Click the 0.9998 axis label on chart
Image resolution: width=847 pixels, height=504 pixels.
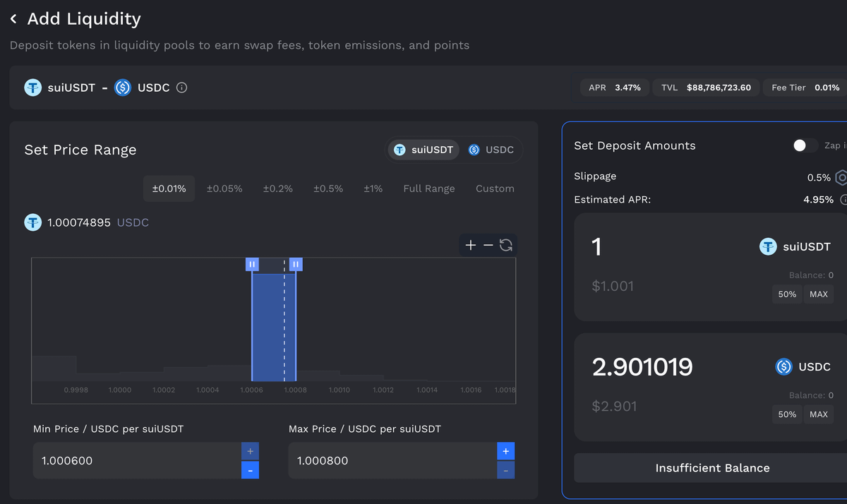point(76,390)
